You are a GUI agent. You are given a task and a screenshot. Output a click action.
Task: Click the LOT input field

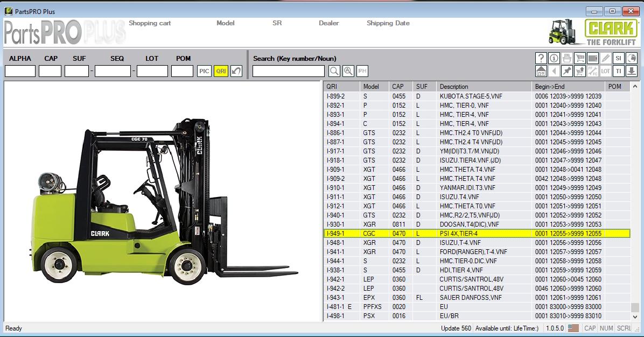152,71
